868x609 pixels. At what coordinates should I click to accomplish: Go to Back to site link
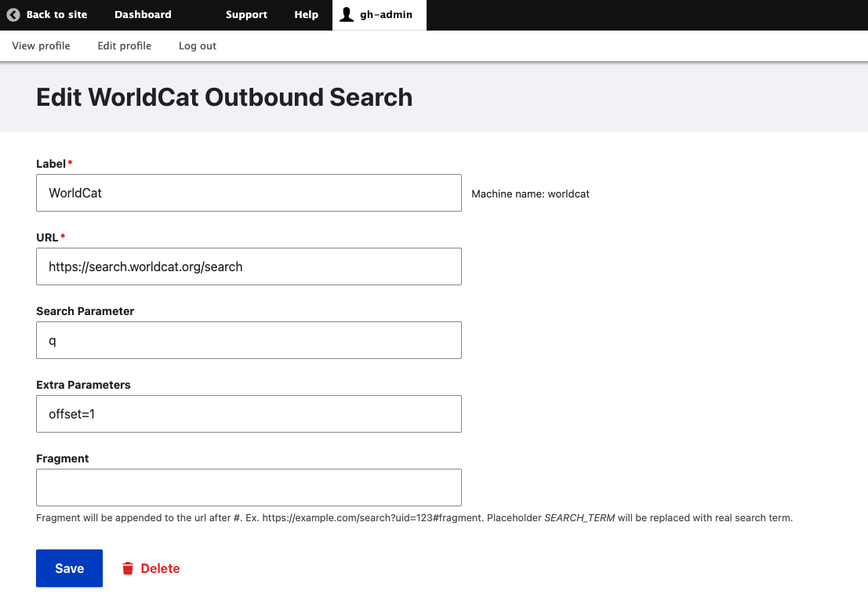pos(47,15)
